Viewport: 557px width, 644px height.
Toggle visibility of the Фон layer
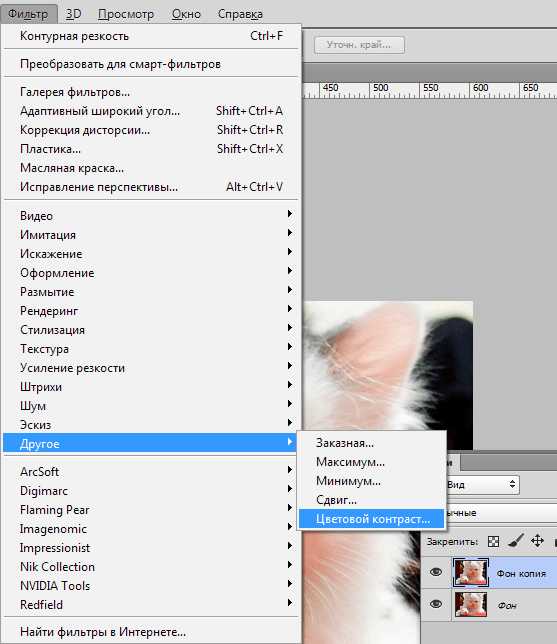(436, 604)
